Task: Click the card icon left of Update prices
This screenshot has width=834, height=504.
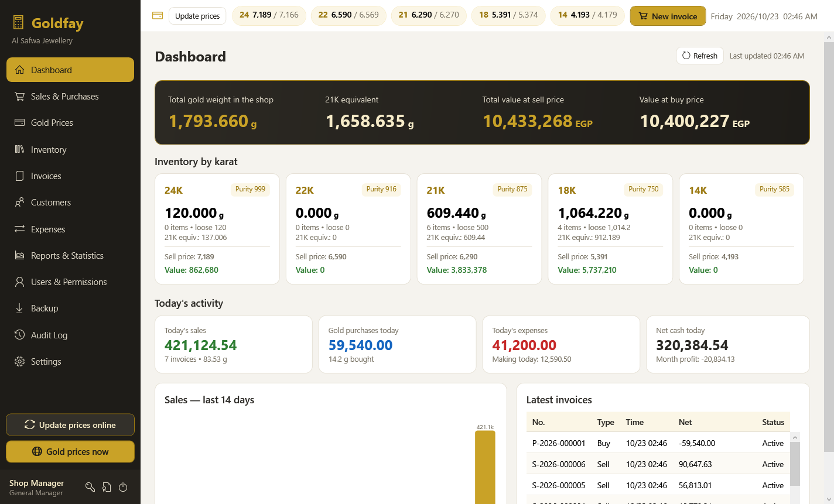Action: (x=158, y=16)
